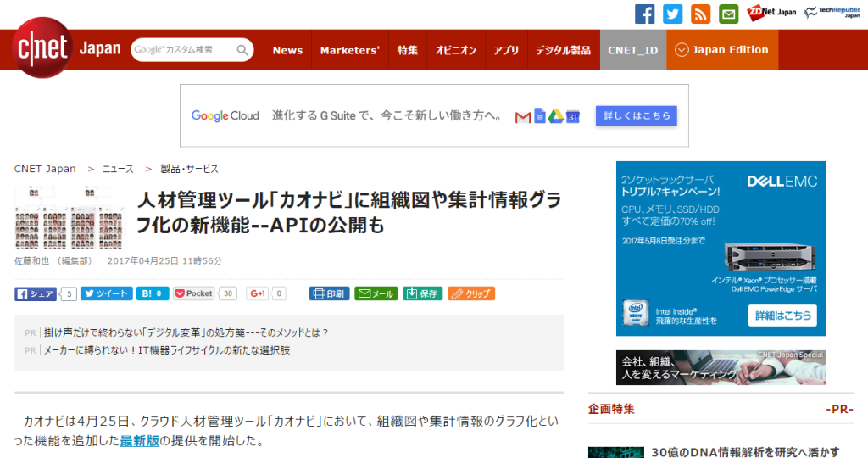Email the article with メール button
The image size is (868, 458).
pyautogui.click(x=376, y=293)
